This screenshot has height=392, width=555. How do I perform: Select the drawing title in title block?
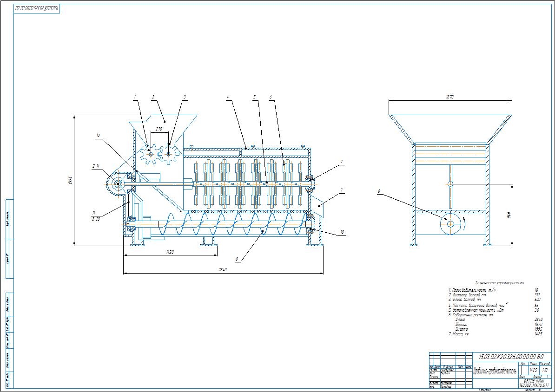click(x=495, y=371)
